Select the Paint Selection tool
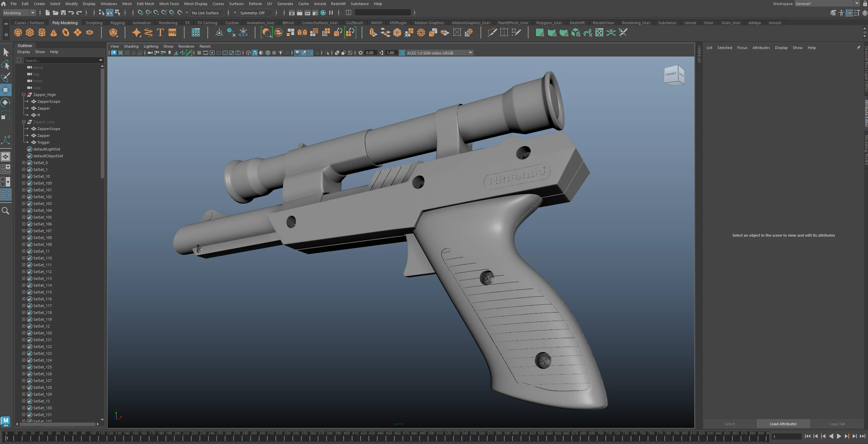The image size is (868, 444). pyautogui.click(x=5, y=77)
